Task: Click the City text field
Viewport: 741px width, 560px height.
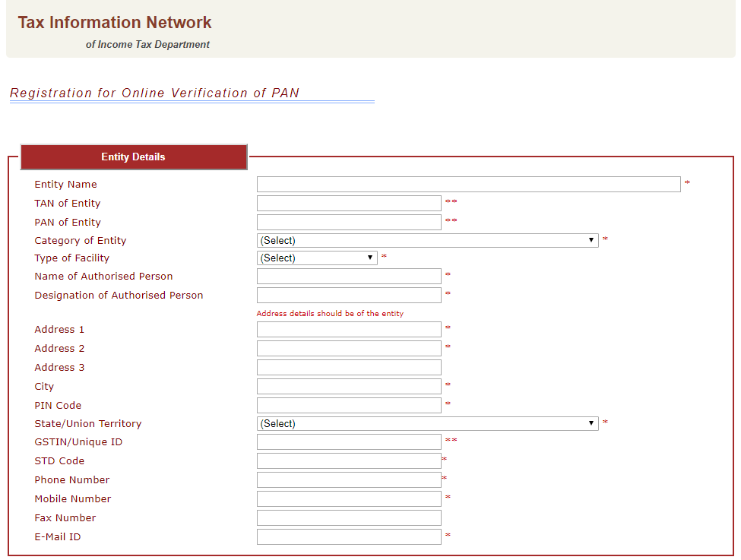Action: [x=349, y=386]
